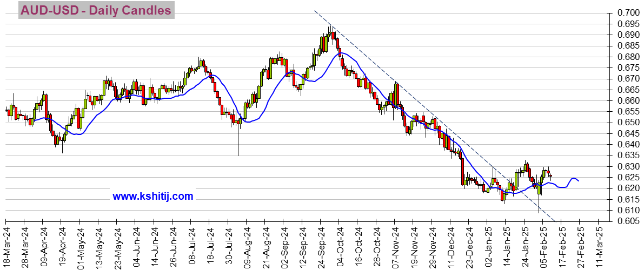Select the 19-Apr-24 date label
644x277 pixels.
[61, 247]
